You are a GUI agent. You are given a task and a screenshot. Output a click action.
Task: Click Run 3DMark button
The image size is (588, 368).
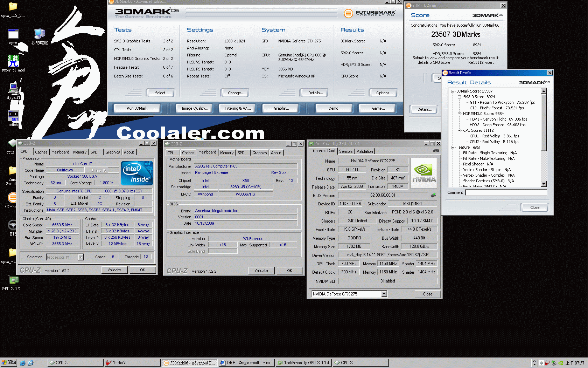pyautogui.click(x=137, y=108)
